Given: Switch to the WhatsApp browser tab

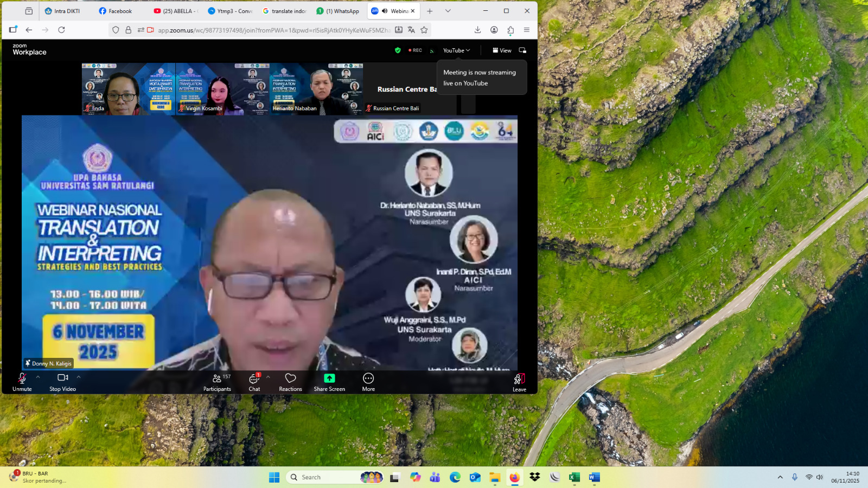Looking at the screenshot, I should [x=338, y=11].
